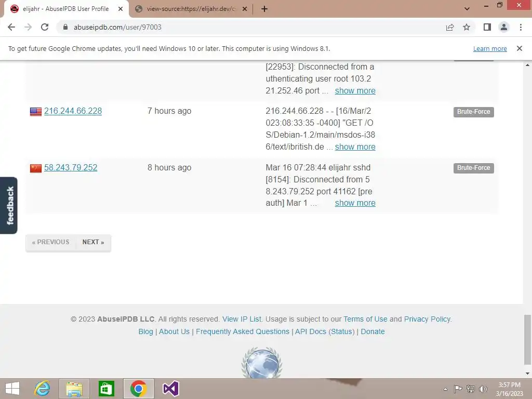Viewport: 532px width, 399px height.
Task: Bookmark this page with the star icon
Action: 467,27
